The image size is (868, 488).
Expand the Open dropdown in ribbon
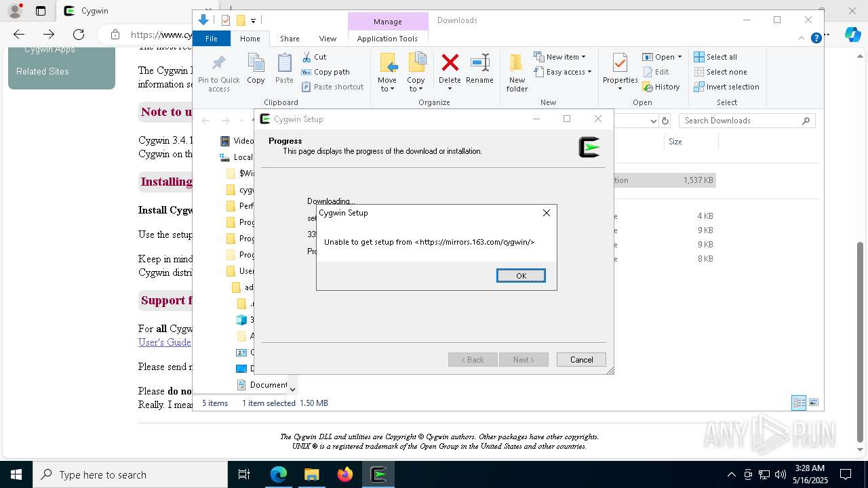tap(662, 57)
